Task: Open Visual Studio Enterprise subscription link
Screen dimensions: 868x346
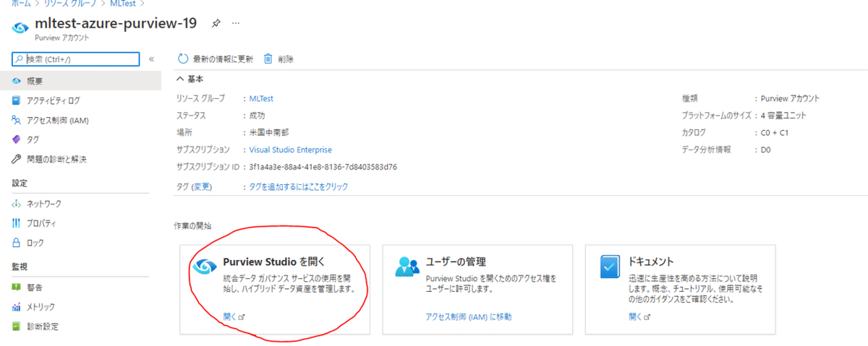Action: [291, 150]
